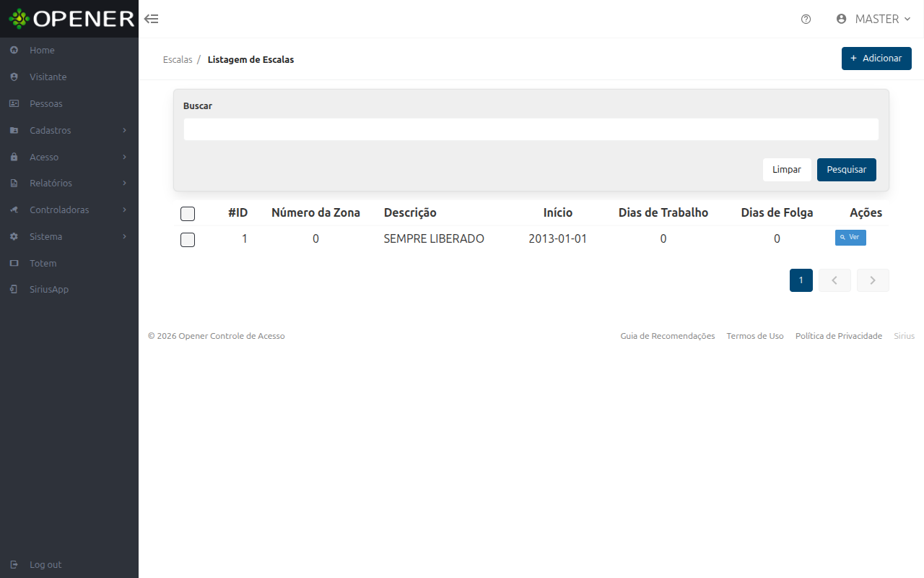This screenshot has height=578, width=924.
Task: View the SEMPRE LIBERADO row with Ver
Action: [x=850, y=238]
